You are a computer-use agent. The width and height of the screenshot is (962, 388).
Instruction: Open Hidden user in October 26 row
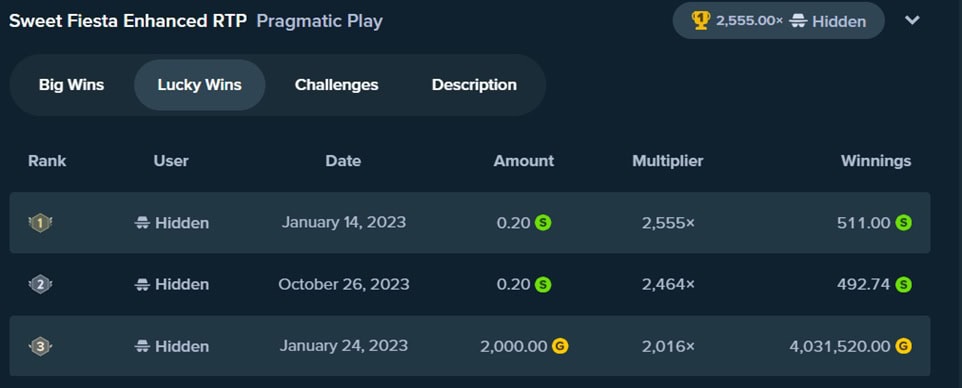point(172,285)
